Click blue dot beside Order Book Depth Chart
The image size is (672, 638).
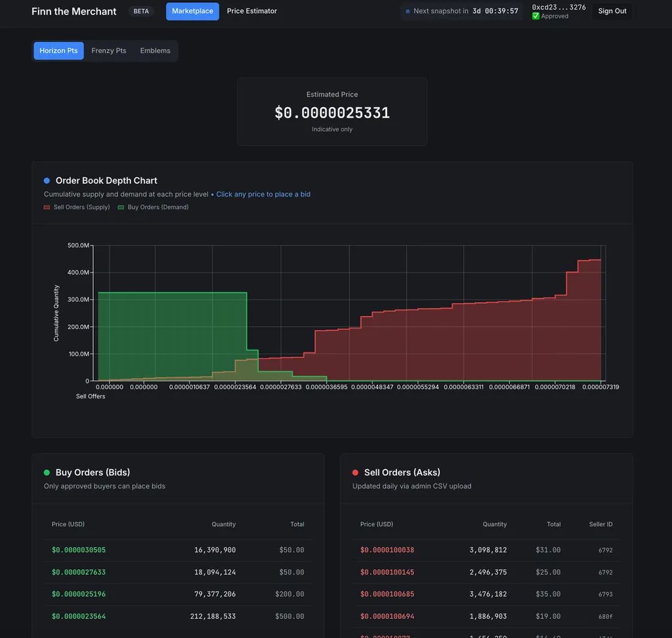tap(47, 181)
